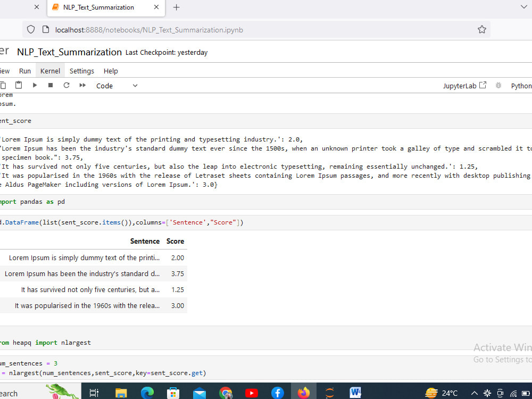This screenshot has width=532, height=399.
Task: Launch Google Chrome from the taskbar
Action: [x=226, y=393]
